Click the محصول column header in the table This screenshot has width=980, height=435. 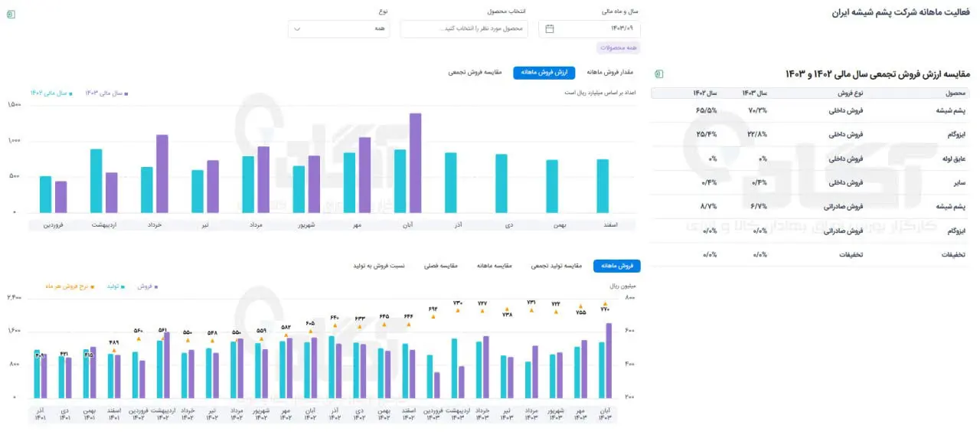[x=957, y=93]
